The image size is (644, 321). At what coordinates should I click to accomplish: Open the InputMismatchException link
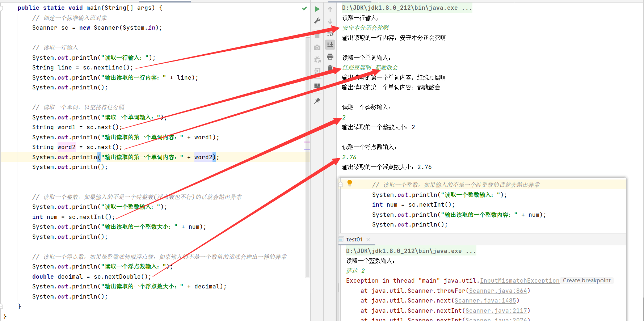click(519, 281)
